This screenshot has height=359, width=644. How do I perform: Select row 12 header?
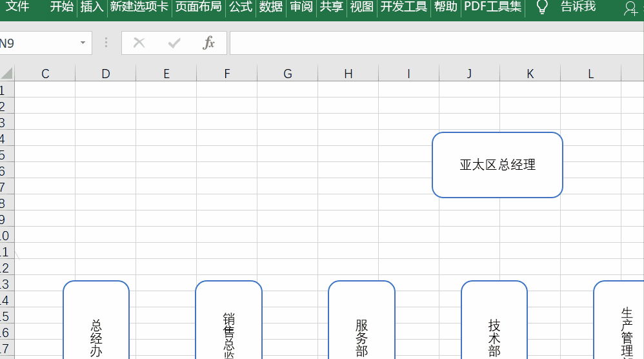(x=6, y=267)
